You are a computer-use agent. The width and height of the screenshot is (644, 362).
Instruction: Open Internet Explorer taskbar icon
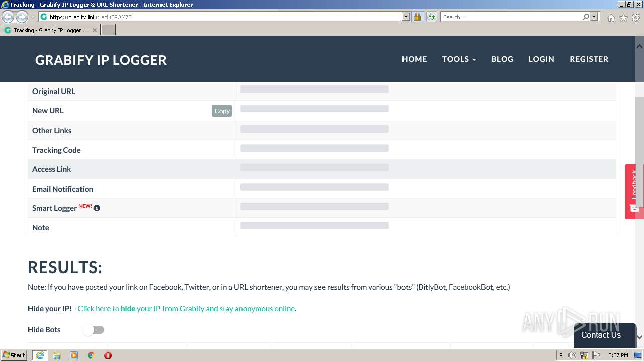pyautogui.click(x=39, y=355)
